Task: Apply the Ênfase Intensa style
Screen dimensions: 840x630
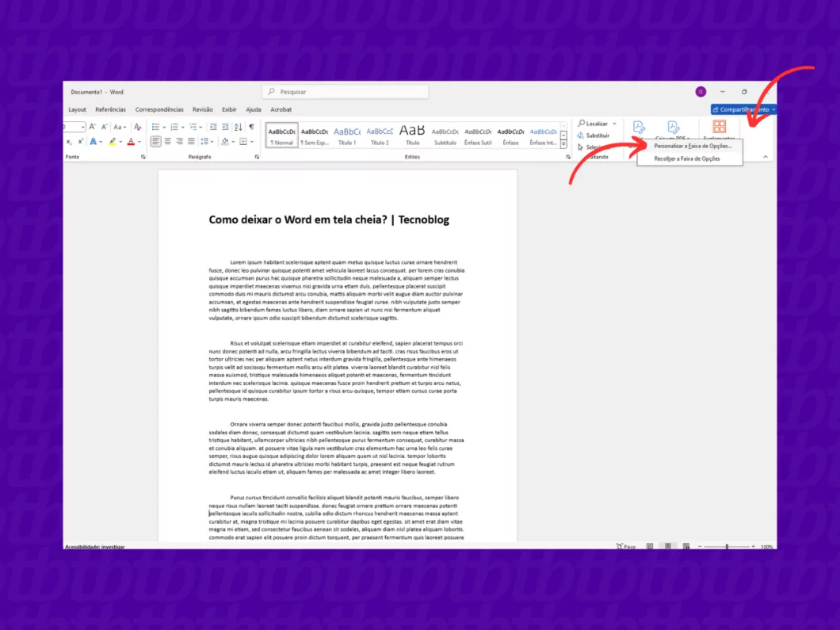Action: (543, 136)
